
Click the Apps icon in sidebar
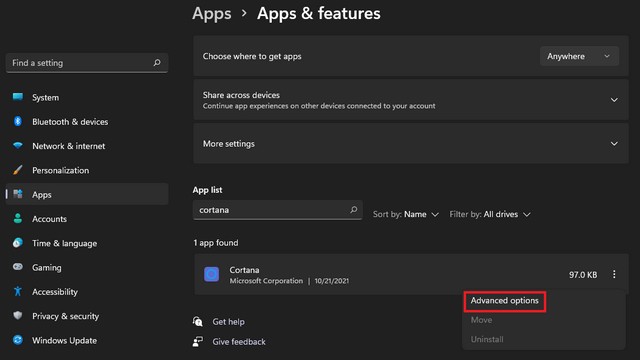18,194
